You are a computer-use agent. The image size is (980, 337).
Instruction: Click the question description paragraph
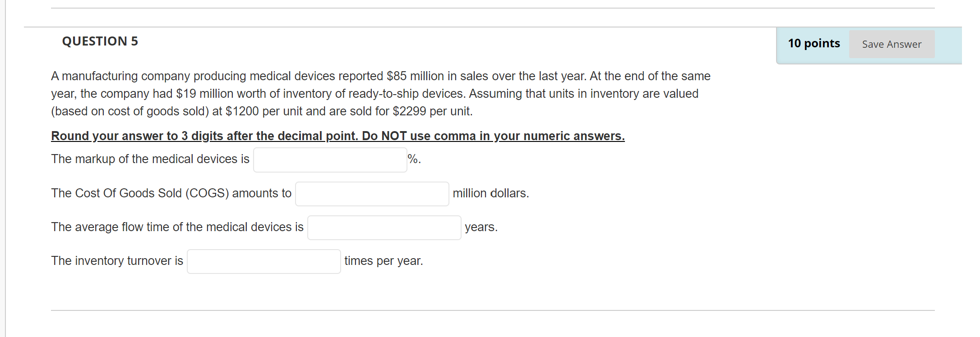click(381, 93)
